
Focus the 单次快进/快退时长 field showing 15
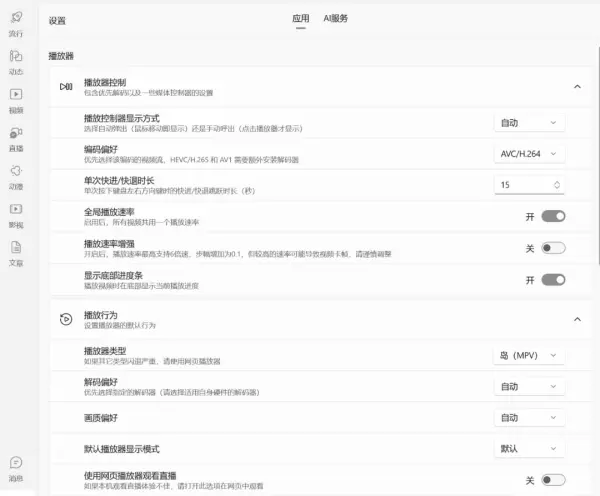(x=529, y=185)
